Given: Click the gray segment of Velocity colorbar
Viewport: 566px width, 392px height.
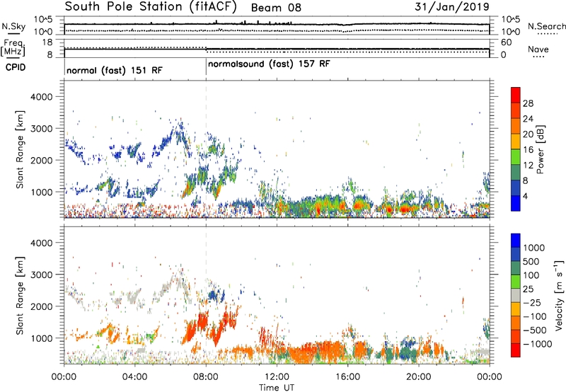Looking at the screenshot, I should 516,295.
